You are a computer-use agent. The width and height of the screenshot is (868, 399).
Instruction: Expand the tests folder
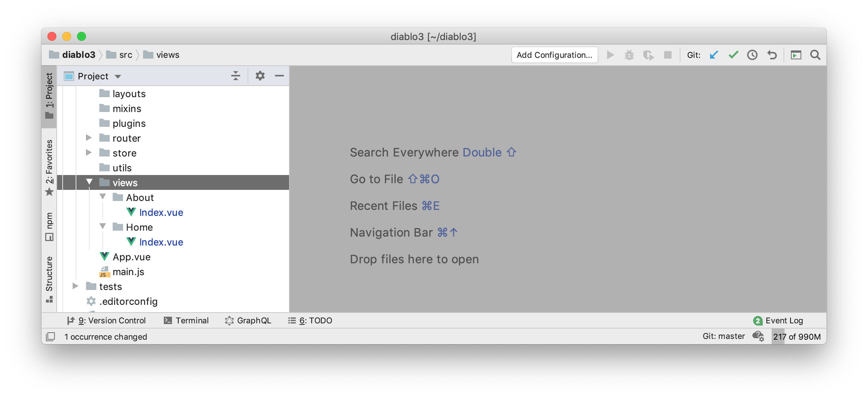point(75,286)
